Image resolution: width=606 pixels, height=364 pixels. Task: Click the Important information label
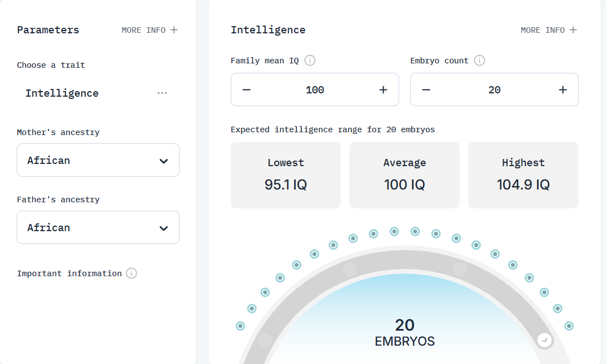(x=69, y=273)
